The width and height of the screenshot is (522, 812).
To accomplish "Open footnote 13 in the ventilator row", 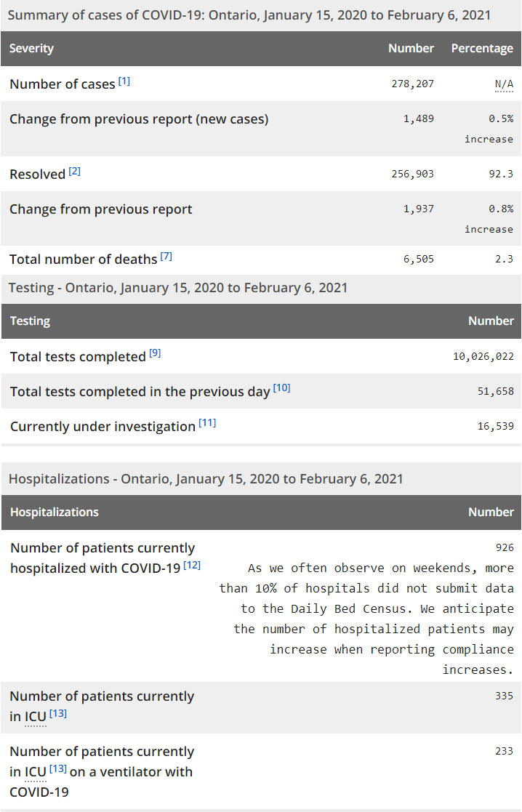I will point(58,768).
